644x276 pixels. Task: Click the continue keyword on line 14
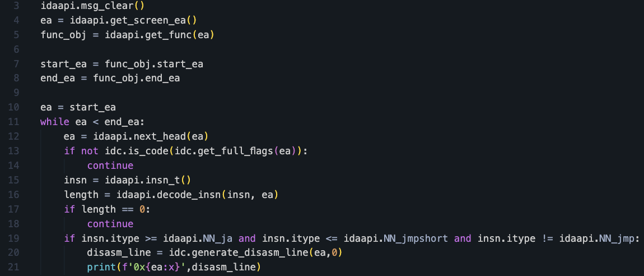[110, 165]
